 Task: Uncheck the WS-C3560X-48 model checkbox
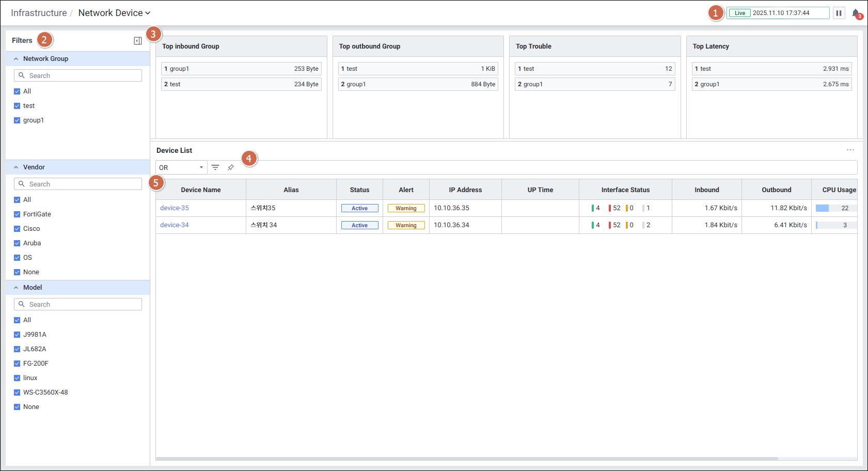[17, 392]
